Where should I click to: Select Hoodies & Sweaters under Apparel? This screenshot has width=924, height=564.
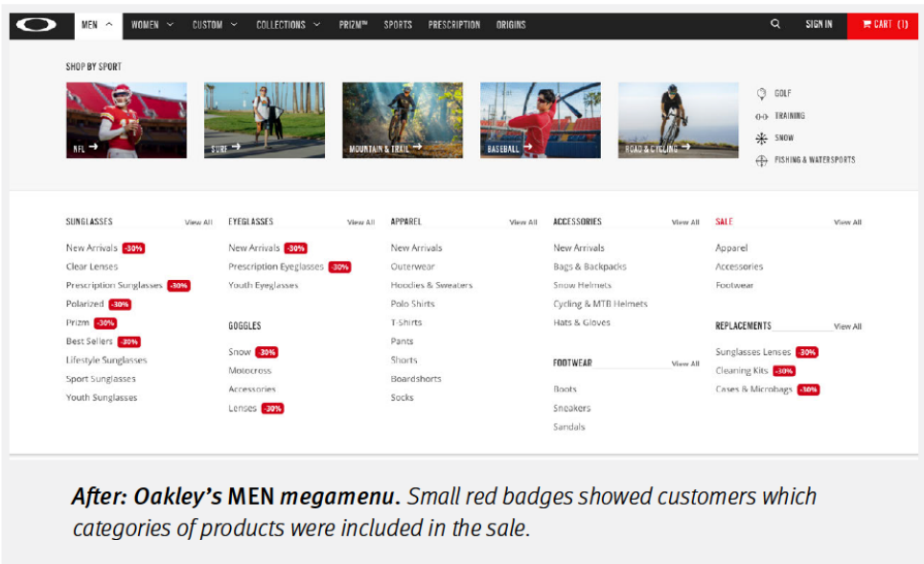pos(431,285)
